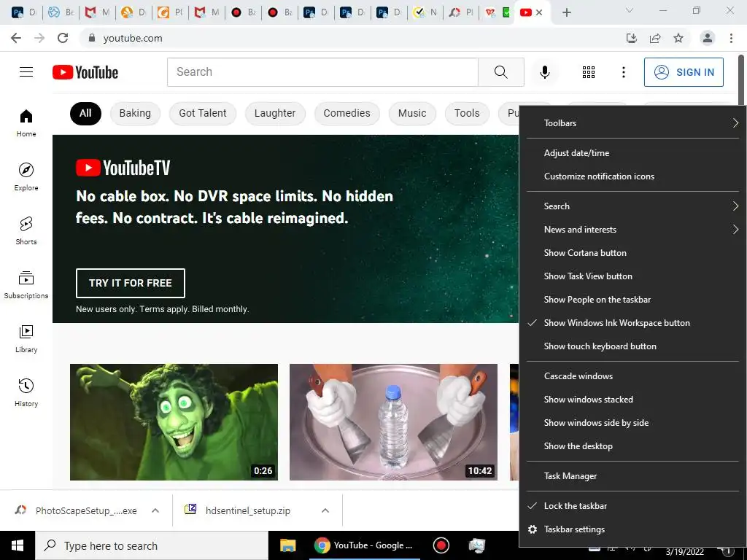Choose Show windows stacked
The width and height of the screenshot is (747, 560).
tap(633, 399)
